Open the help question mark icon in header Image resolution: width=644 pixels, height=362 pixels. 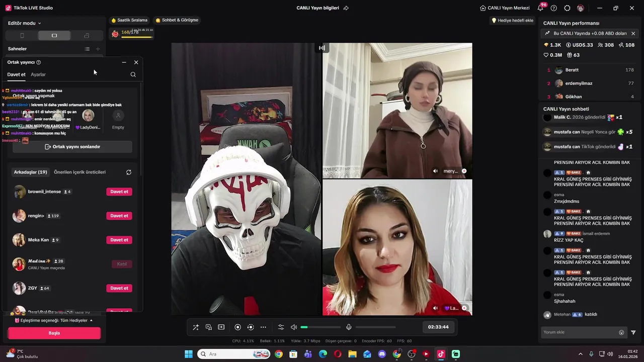pos(554,8)
